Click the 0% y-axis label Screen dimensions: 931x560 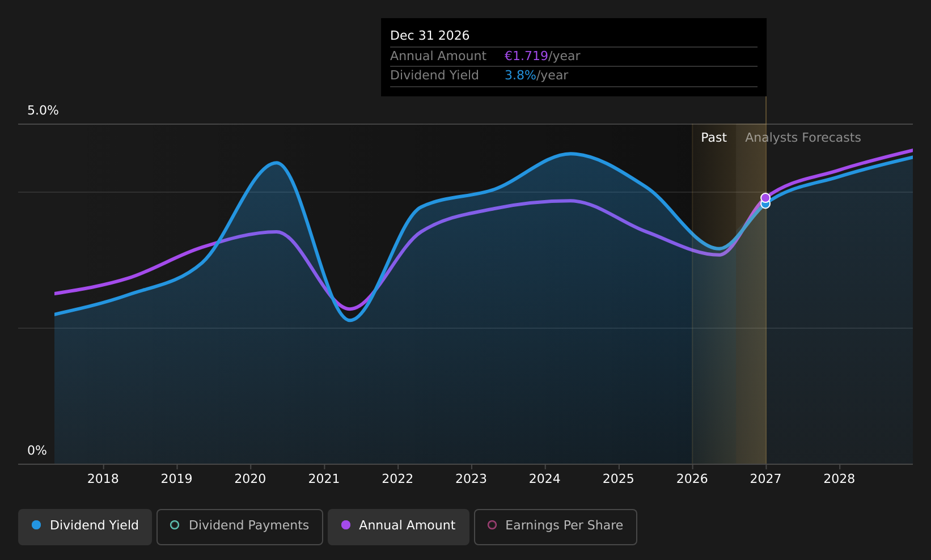(37, 451)
